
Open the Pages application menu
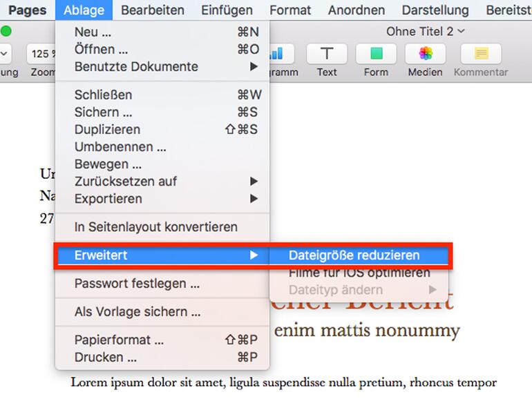[x=28, y=10]
